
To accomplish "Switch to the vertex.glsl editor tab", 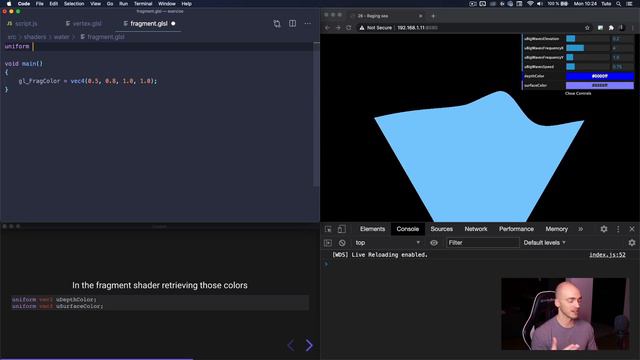I will 83,24.
